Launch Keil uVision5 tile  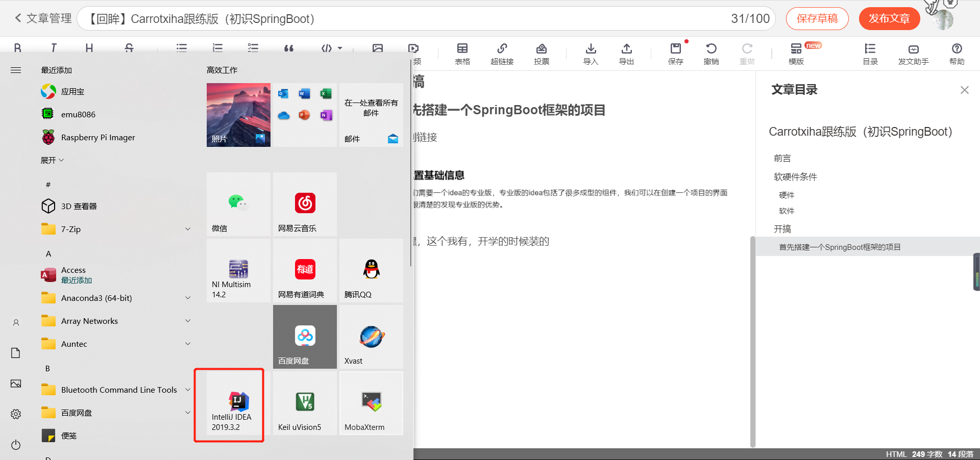click(305, 403)
